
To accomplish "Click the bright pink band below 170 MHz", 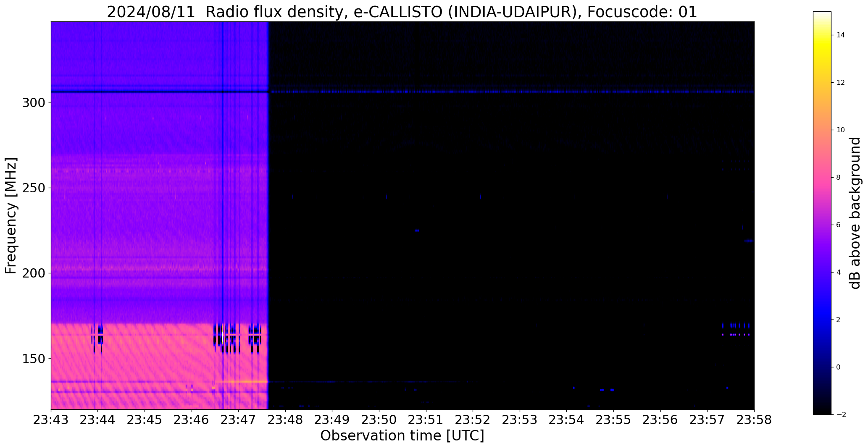I will point(159,366).
